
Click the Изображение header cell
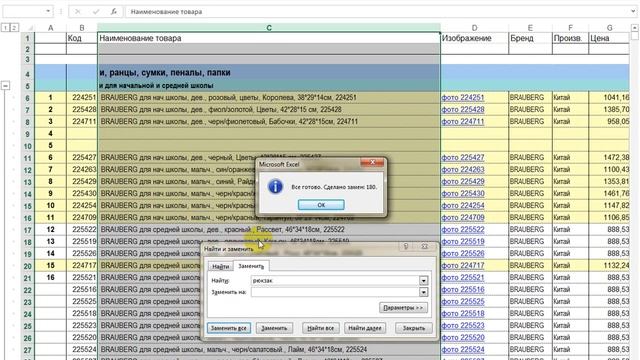(474, 38)
